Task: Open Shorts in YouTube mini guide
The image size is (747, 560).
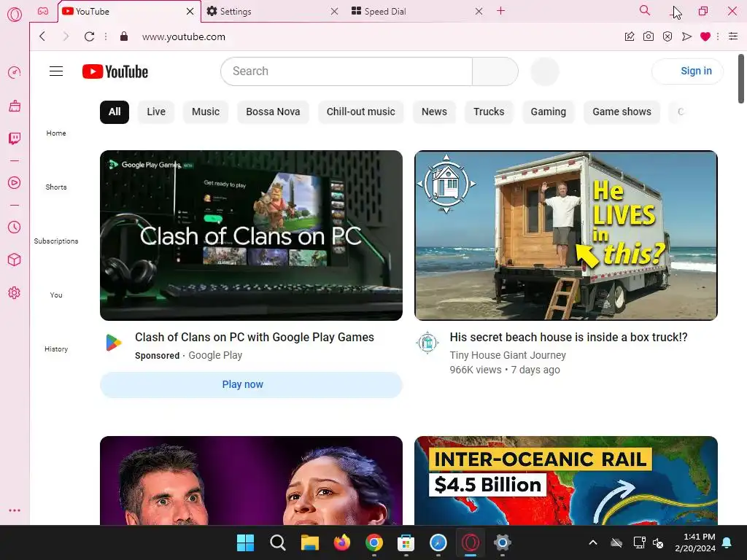Action: pos(56,187)
